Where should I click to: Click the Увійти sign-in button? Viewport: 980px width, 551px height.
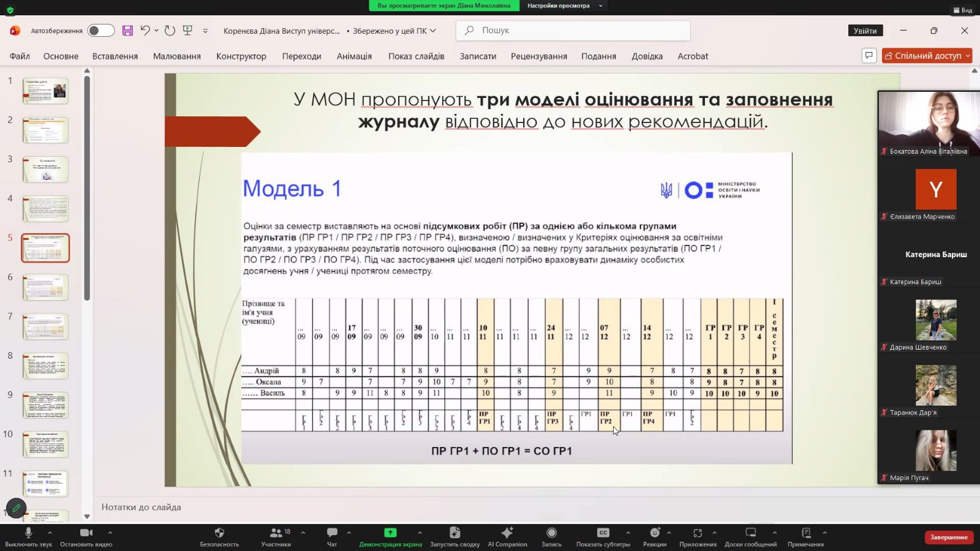(x=865, y=31)
